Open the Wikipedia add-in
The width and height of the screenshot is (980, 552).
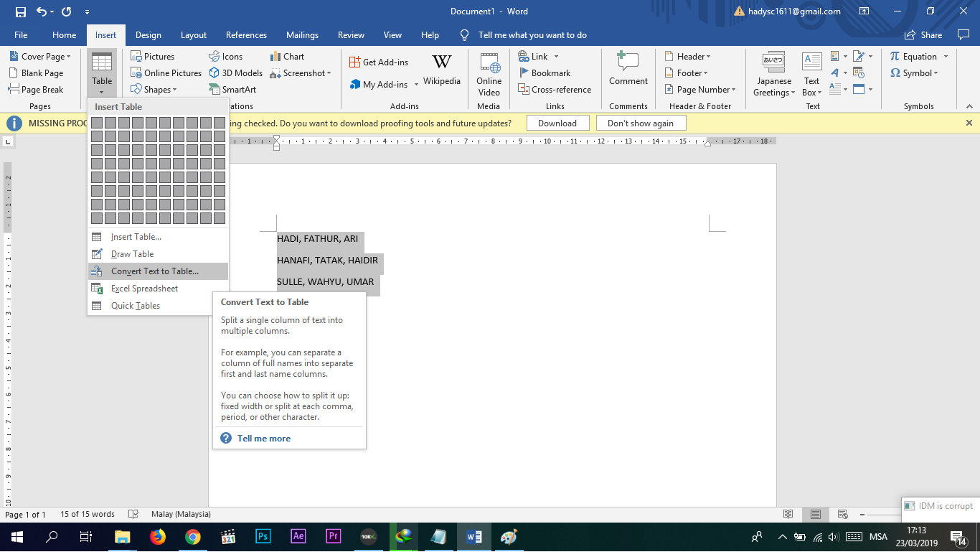(441, 72)
